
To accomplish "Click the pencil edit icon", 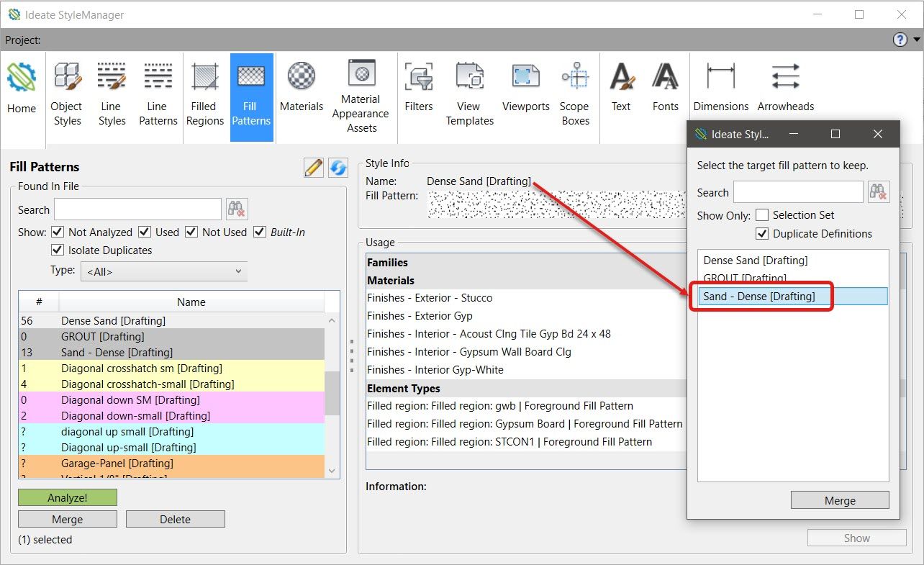I will click(314, 168).
